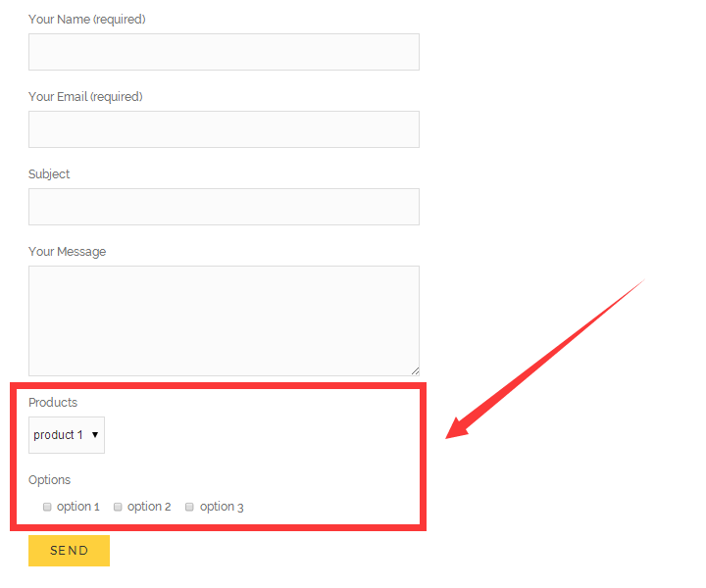
Task: Tick the option 2 checkbox
Action: coord(118,508)
